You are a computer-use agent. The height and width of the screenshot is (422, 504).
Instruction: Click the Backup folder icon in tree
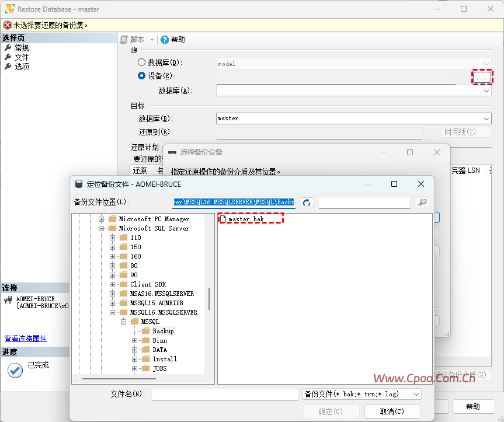pos(146,331)
